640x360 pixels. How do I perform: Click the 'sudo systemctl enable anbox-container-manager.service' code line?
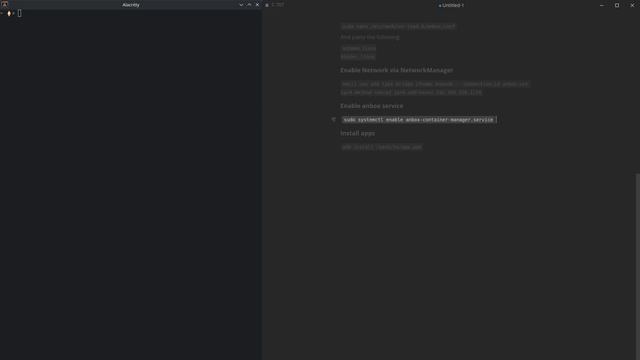pos(419,120)
